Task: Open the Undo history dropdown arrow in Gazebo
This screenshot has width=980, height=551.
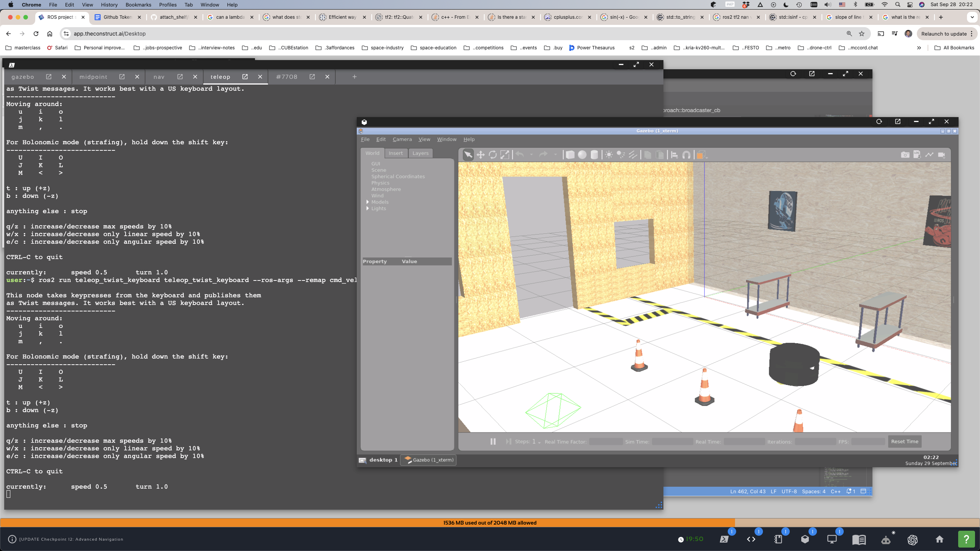Action: coord(531,155)
